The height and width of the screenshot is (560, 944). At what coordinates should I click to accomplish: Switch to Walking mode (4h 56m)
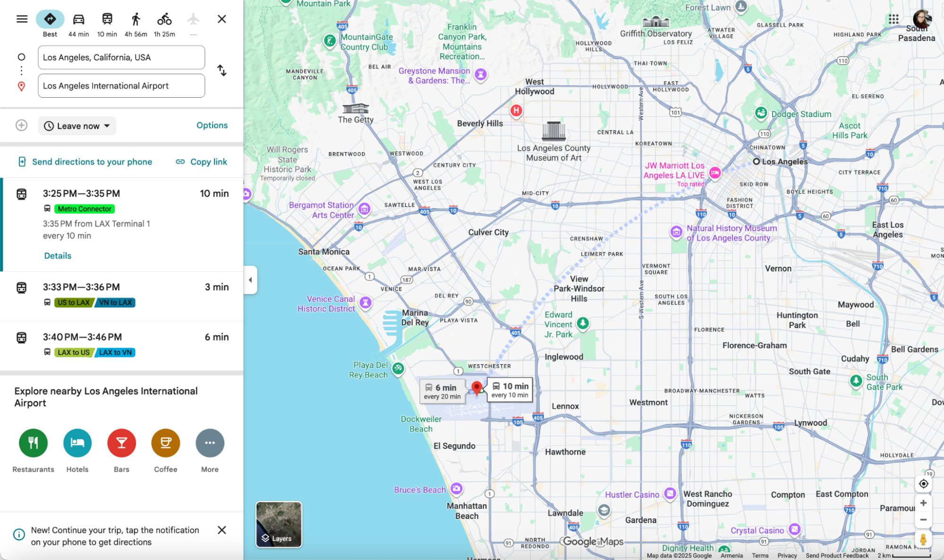(136, 24)
